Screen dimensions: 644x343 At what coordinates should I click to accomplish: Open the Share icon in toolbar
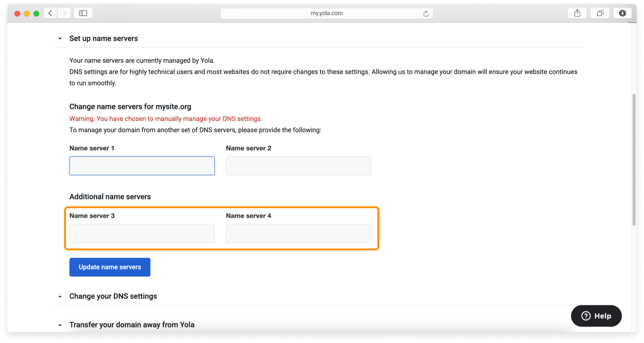click(577, 13)
